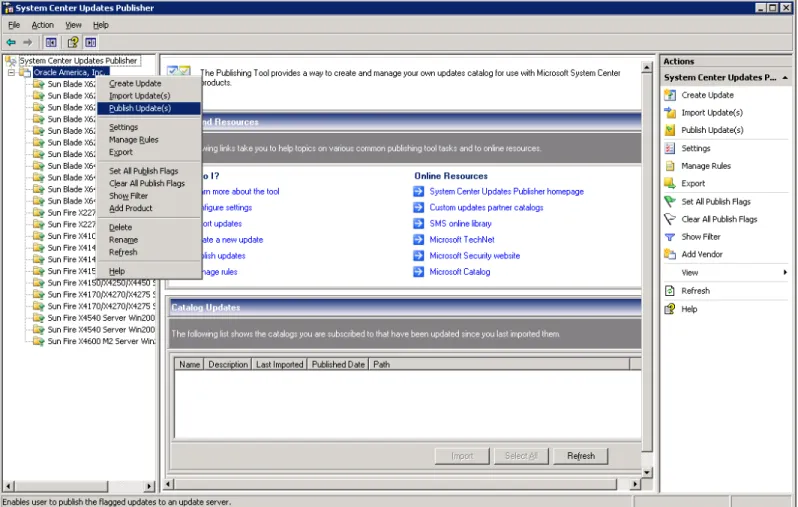
Task: Choose Manage Rules from context menu
Action: (x=149, y=139)
